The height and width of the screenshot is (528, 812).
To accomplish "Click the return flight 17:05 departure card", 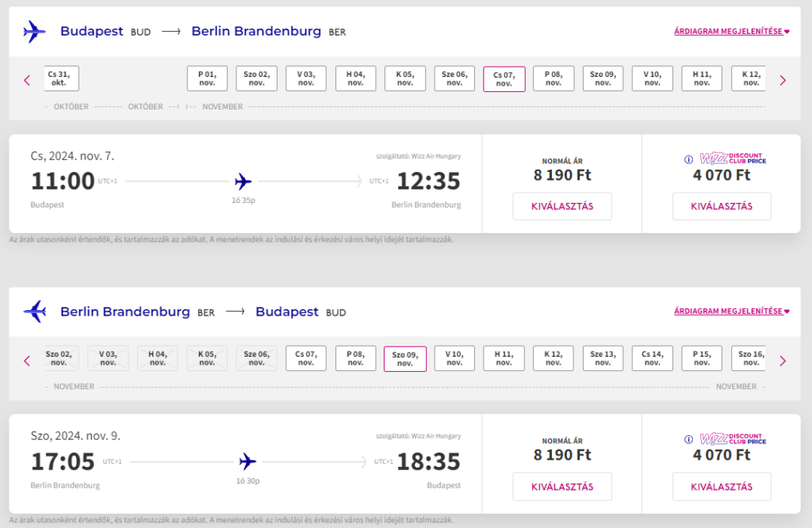I will 246,464.
